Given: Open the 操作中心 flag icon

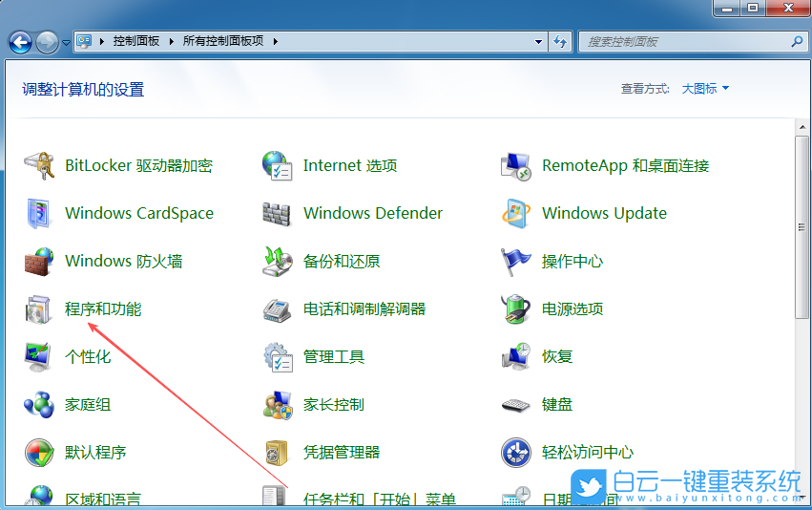Looking at the screenshot, I should point(516,262).
